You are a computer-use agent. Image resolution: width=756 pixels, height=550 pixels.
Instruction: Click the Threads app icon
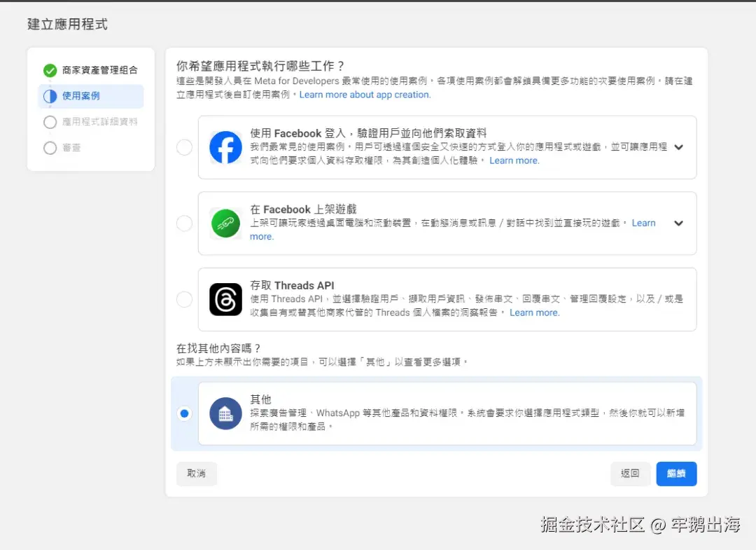point(225,298)
